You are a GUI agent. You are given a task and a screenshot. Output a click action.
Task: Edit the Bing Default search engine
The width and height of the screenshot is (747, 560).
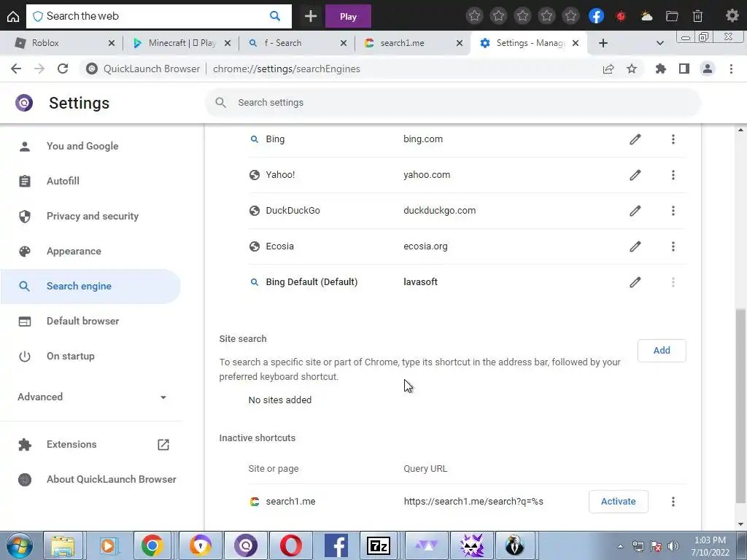pyautogui.click(x=635, y=282)
